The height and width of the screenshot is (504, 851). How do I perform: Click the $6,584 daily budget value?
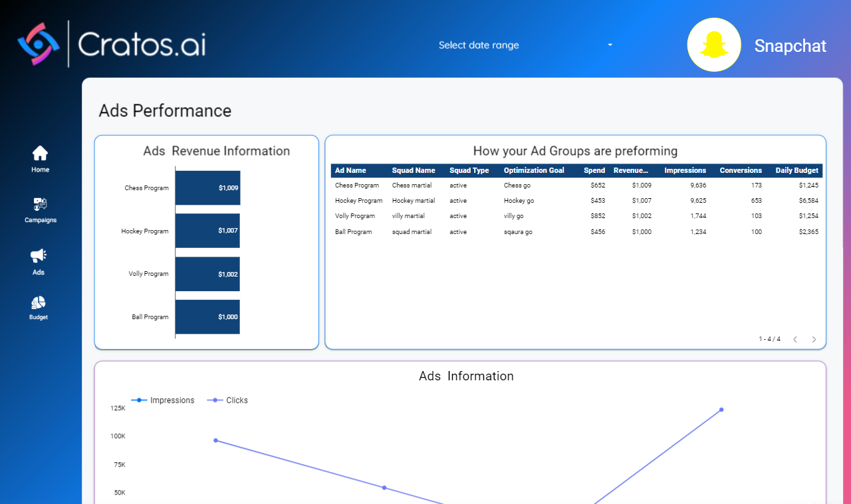tap(809, 201)
